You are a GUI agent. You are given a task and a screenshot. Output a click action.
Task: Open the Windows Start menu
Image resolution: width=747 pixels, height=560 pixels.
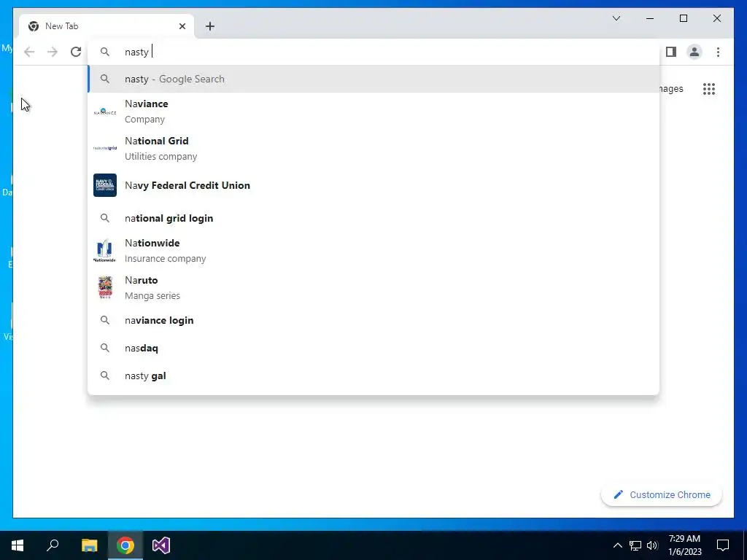pos(18,545)
